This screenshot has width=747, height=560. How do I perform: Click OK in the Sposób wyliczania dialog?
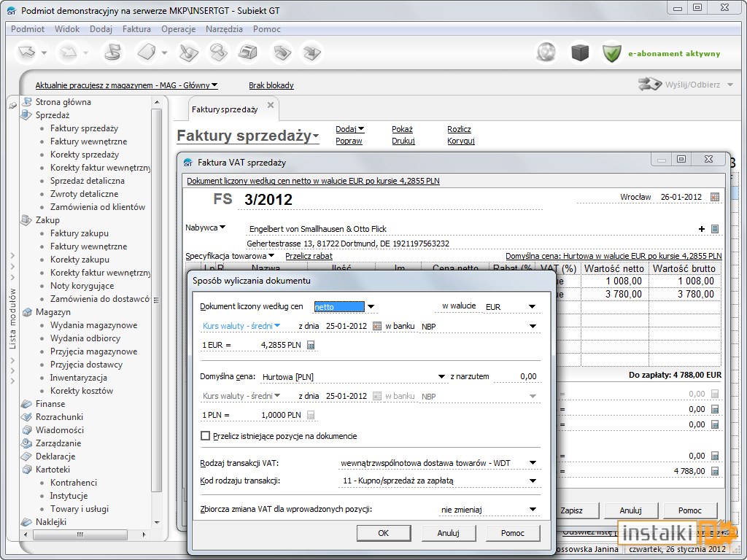(383, 533)
